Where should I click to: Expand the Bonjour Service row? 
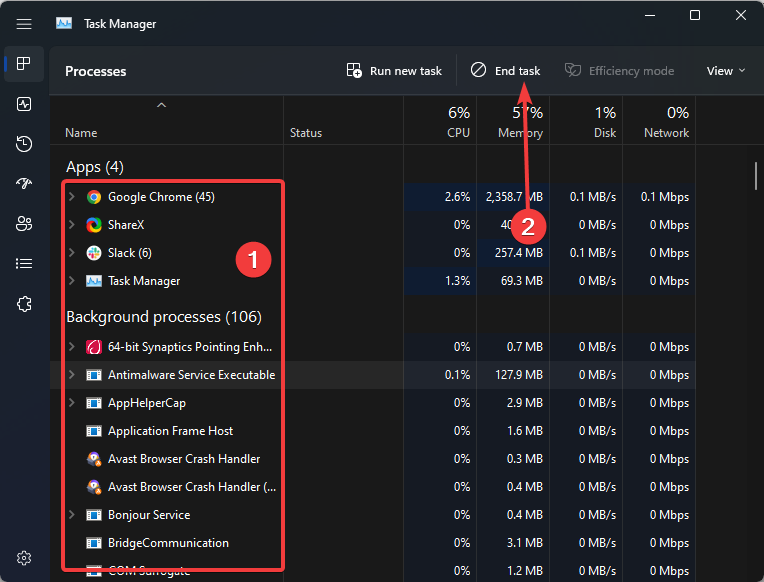point(72,515)
